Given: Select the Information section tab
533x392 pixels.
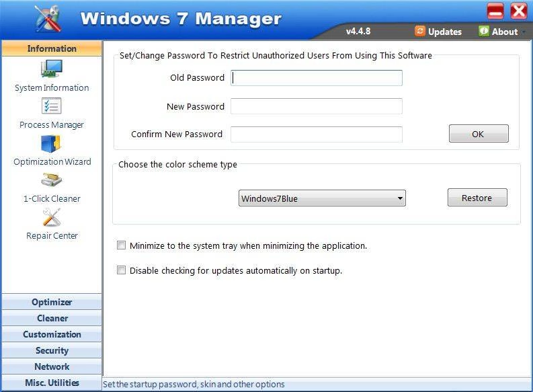Looking at the screenshot, I should click(52, 48).
